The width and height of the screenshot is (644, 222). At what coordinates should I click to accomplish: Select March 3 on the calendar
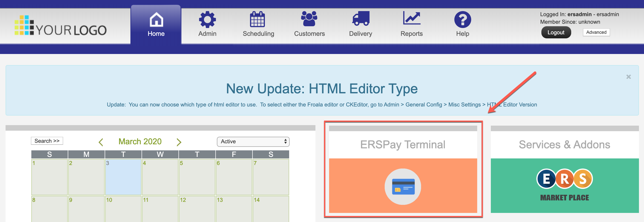[x=123, y=177]
